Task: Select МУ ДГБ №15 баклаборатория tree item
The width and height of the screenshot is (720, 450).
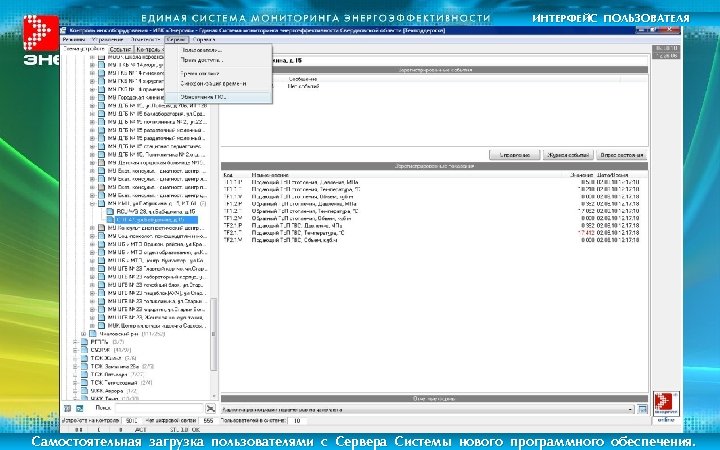Action: (156, 114)
